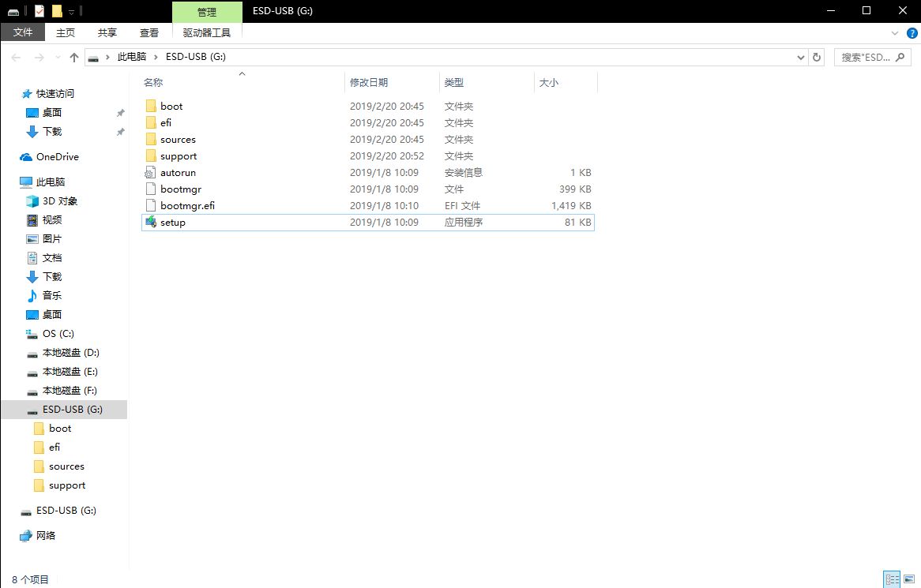The width and height of the screenshot is (921, 588).
Task: Open the address bar history dropdown
Action: coord(801,57)
